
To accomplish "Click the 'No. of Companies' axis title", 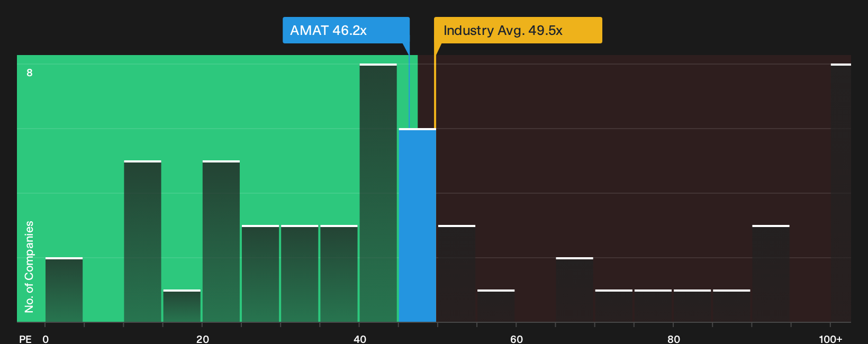I will pyautogui.click(x=29, y=267).
